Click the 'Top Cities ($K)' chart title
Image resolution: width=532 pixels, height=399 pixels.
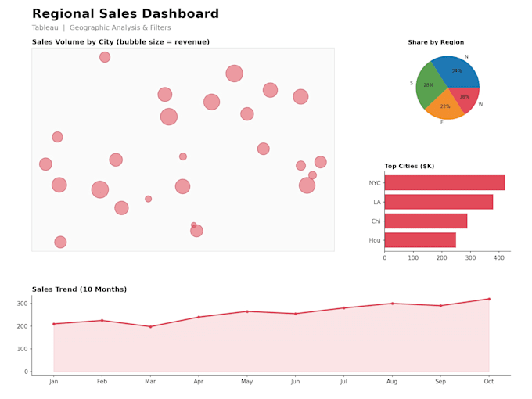click(409, 166)
